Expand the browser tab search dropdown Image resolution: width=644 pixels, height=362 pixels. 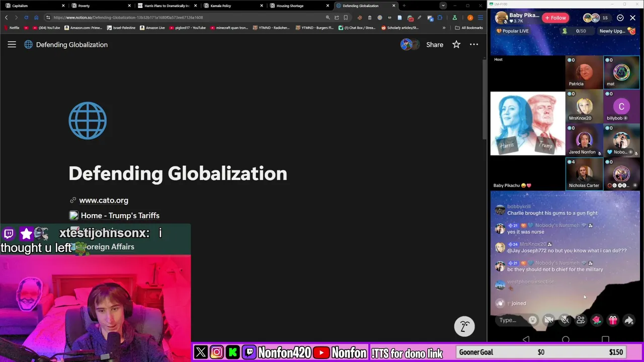coord(443,6)
